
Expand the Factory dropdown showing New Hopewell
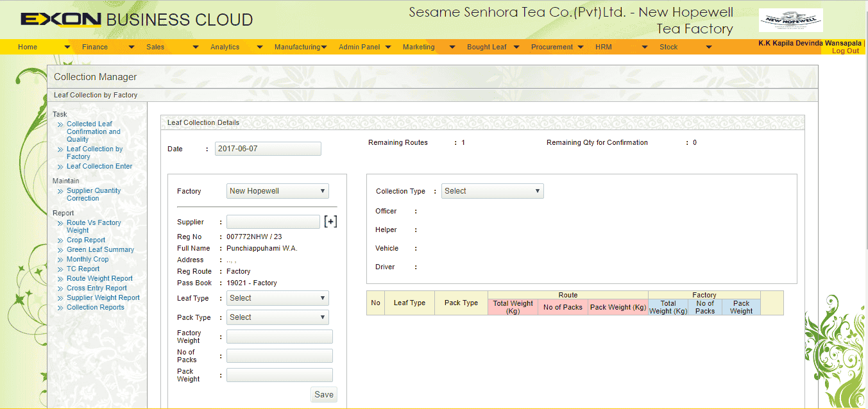point(278,191)
